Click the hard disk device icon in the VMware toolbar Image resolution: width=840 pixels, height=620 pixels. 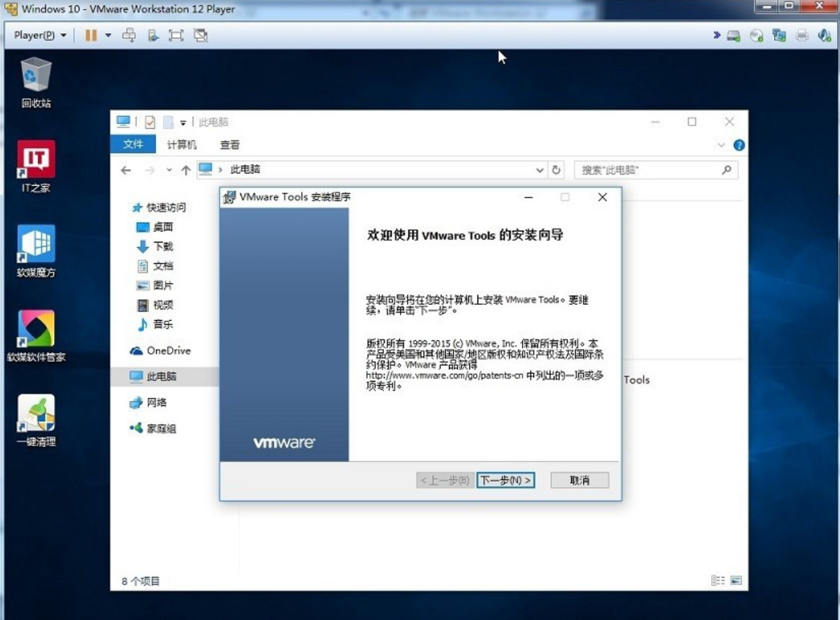pyautogui.click(x=733, y=35)
